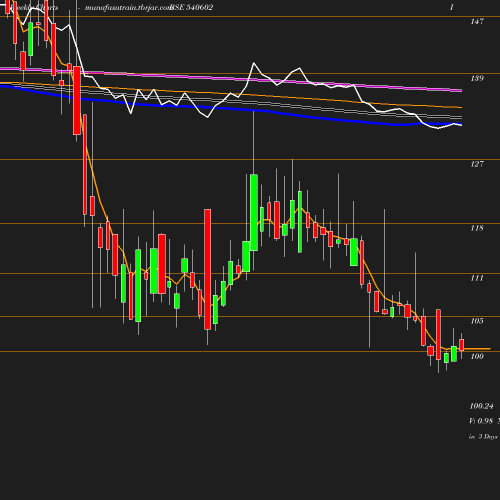Image resolution: width=500 pixels, height=500 pixels.
Task: Click the BSE 540602 title text
Action: (x=192, y=7)
